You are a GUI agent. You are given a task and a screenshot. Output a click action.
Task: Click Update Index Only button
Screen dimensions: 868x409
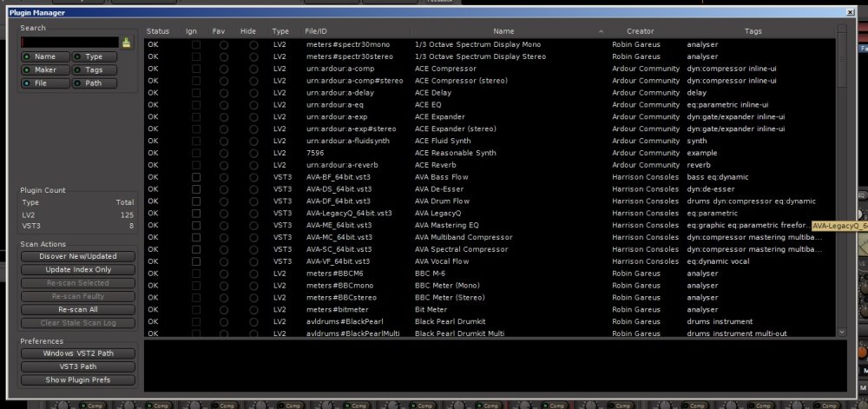pos(78,269)
